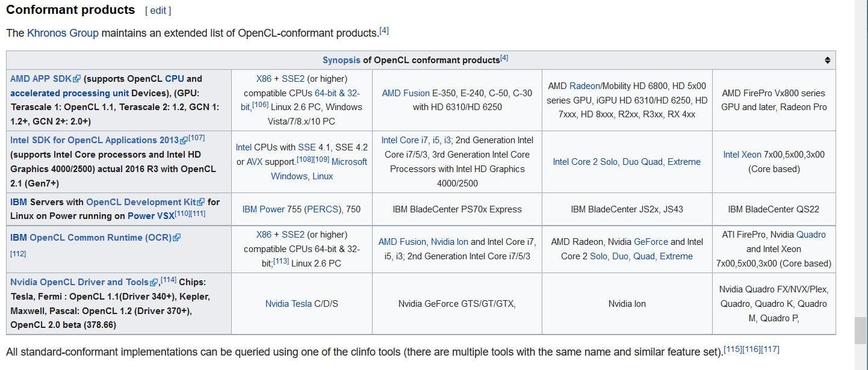
Task: Open citation reference [106]
Action: point(260,105)
